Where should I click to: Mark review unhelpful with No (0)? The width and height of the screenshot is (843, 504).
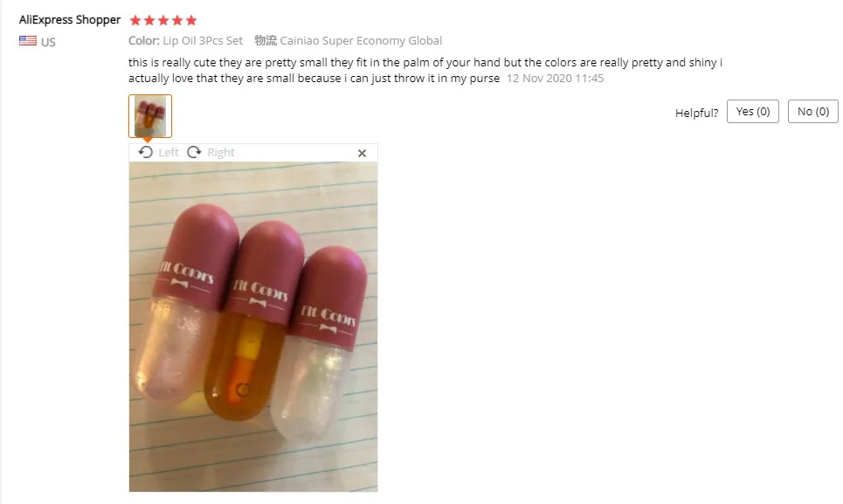pyautogui.click(x=813, y=111)
